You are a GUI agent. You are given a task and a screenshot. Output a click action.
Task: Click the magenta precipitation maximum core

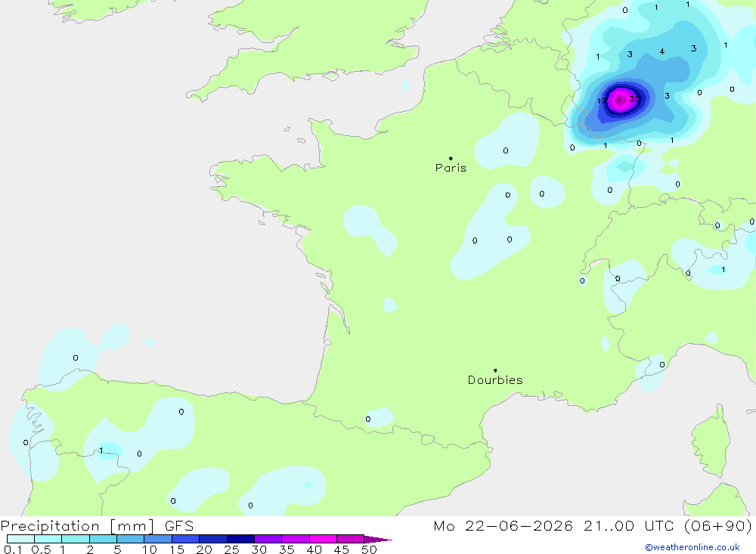coord(619,101)
